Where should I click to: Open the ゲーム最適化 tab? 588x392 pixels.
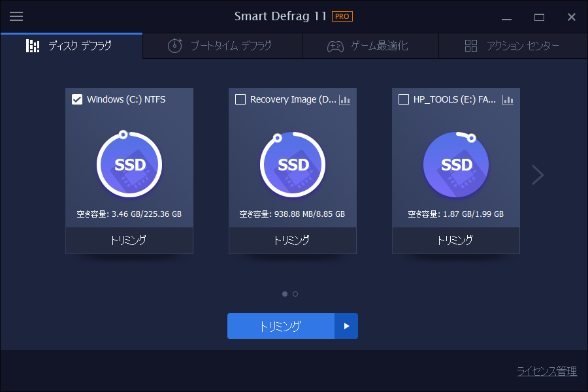(370, 46)
